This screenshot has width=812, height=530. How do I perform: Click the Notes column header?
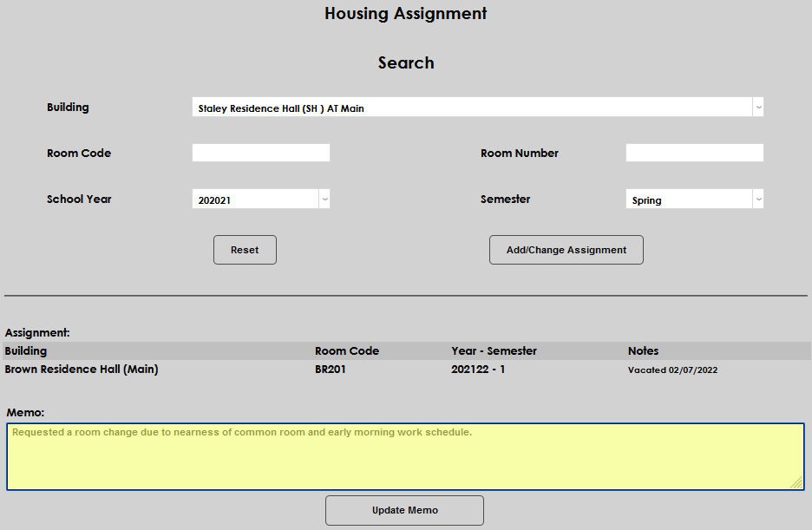[641, 350]
